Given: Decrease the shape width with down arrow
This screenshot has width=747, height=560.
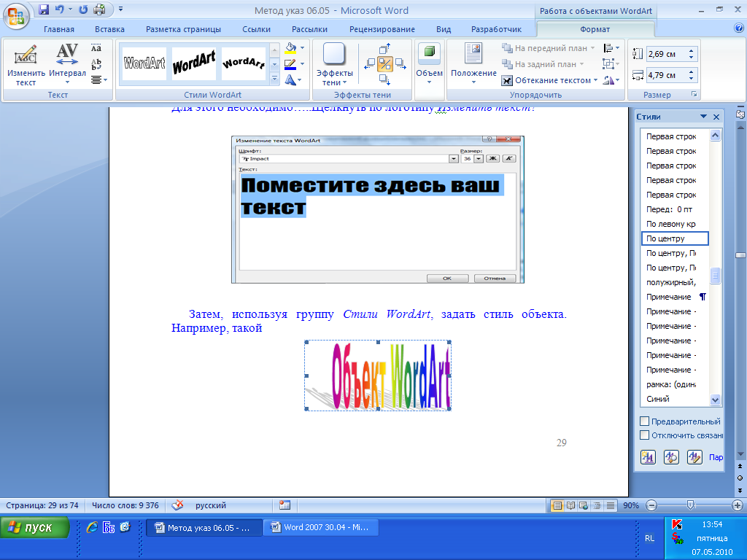Looking at the screenshot, I should (x=692, y=78).
